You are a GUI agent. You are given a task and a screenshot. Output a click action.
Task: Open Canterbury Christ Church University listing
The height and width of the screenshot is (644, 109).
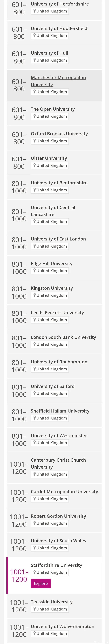tap(58, 463)
